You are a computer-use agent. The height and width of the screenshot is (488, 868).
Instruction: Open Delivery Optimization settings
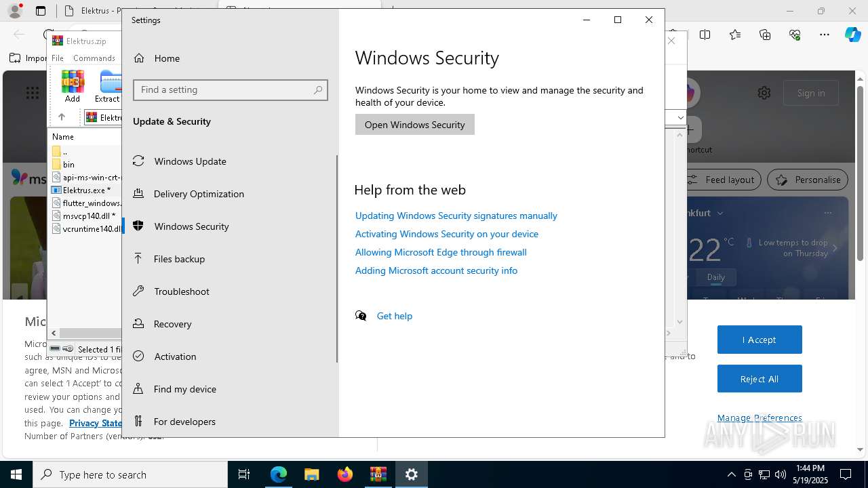[231, 194]
